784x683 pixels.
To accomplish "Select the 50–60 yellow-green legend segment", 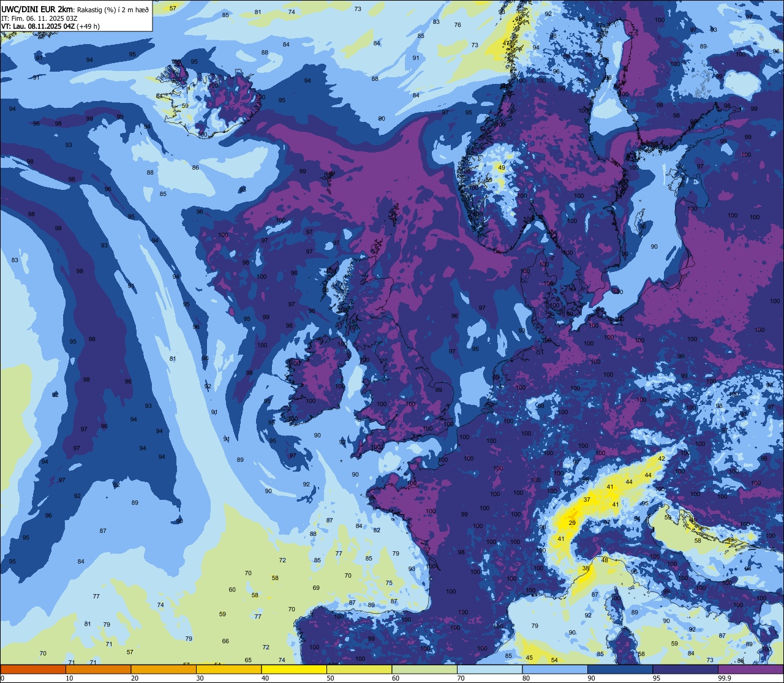I will pos(359,670).
